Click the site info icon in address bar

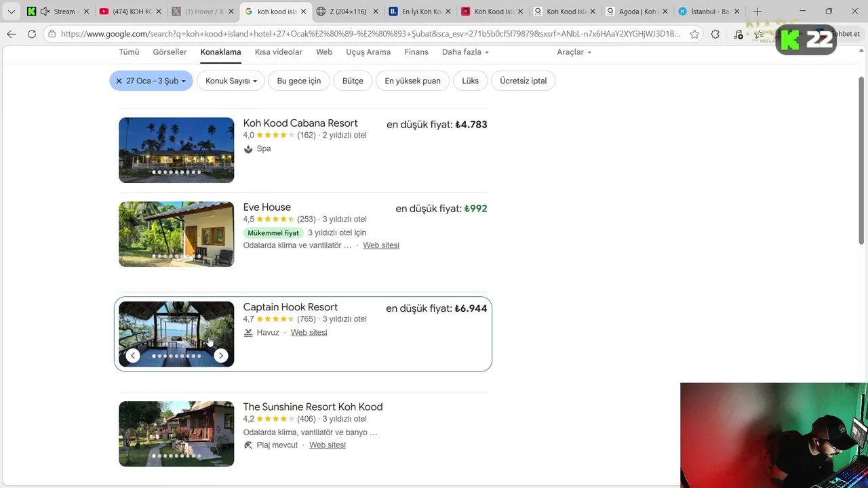tap(52, 34)
